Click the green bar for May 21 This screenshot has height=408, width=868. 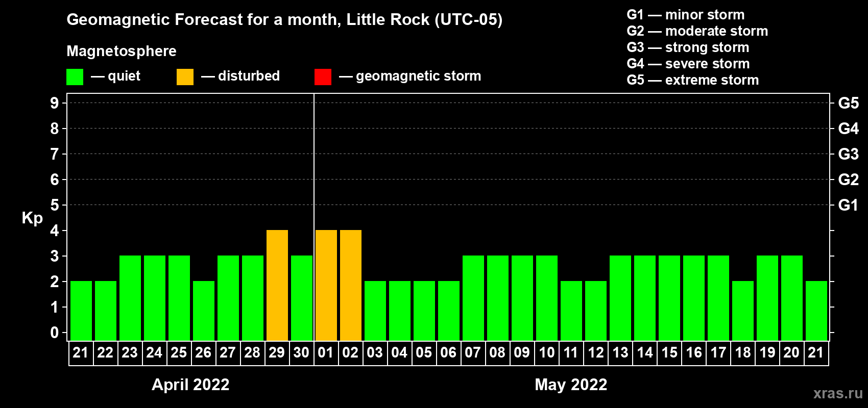816,311
